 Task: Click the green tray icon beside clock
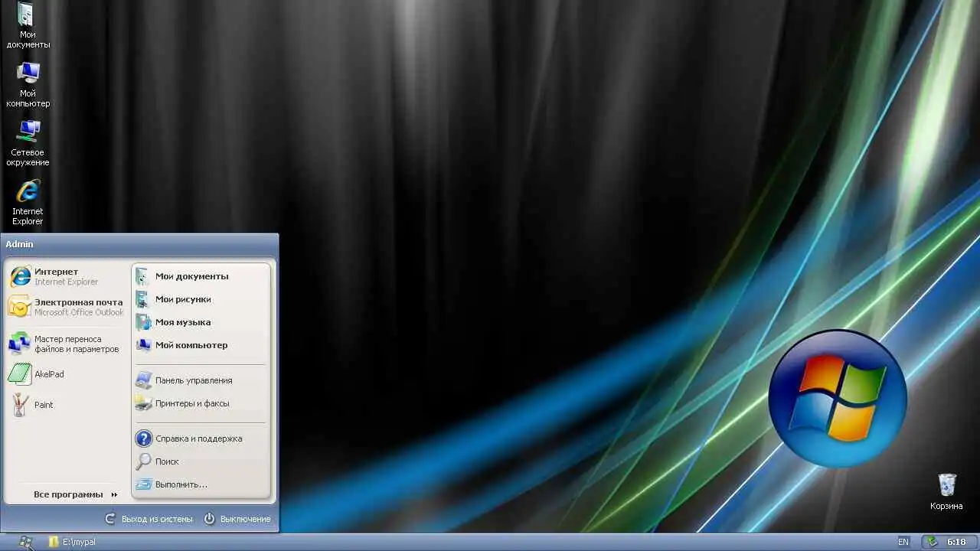point(932,542)
